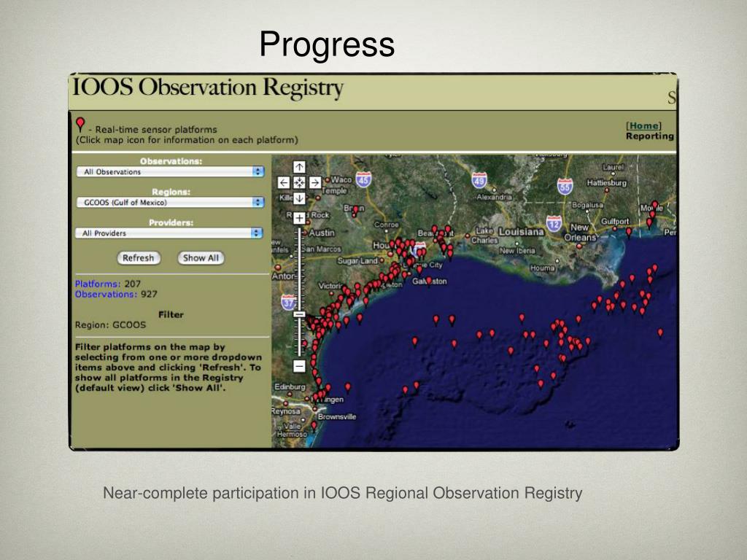The height and width of the screenshot is (560, 747).
Task: Click the Lake Charles map label
Action: pos(484,236)
